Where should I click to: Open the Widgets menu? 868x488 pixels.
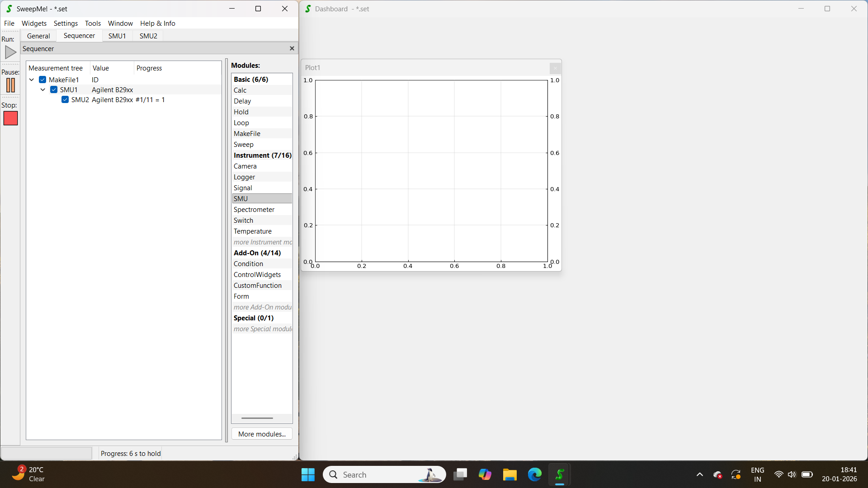[x=34, y=23]
